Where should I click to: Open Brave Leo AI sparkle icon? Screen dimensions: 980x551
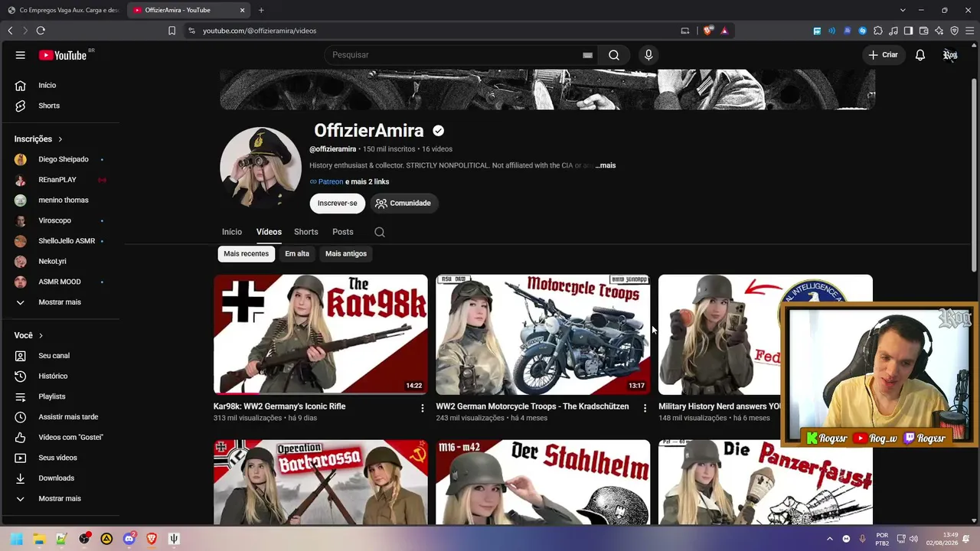[939, 31]
